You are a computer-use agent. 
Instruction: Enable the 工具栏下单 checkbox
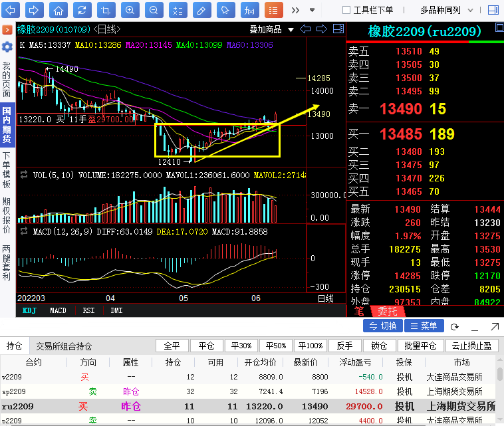346,10
